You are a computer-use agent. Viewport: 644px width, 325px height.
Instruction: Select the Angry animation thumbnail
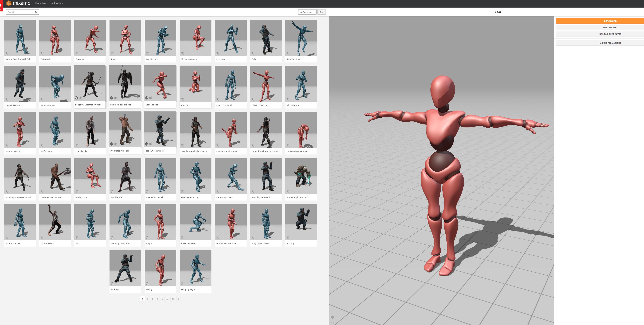coord(160,222)
